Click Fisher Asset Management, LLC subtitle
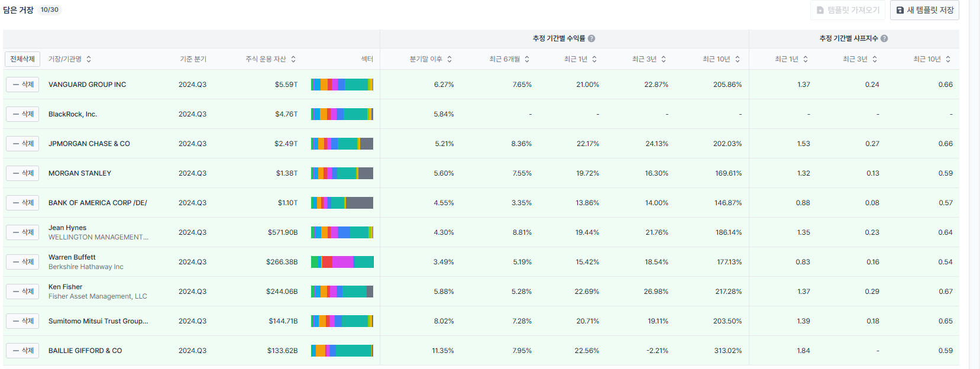This screenshot has height=369, width=980. pyautogui.click(x=98, y=296)
